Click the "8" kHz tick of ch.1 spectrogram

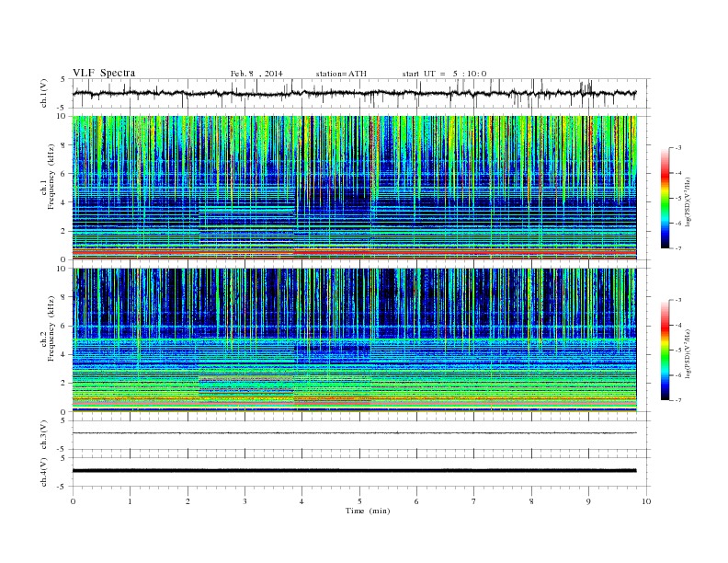(63, 145)
